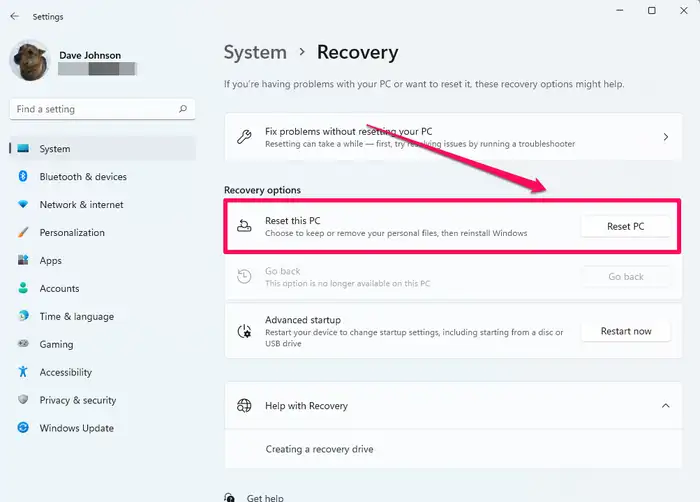This screenshot has width=700, height=502.
Task: Click the search magnifier icon
Action: [183, 109]
